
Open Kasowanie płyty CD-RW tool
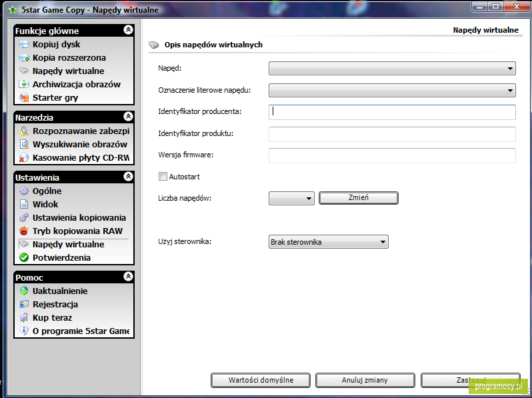81,158
